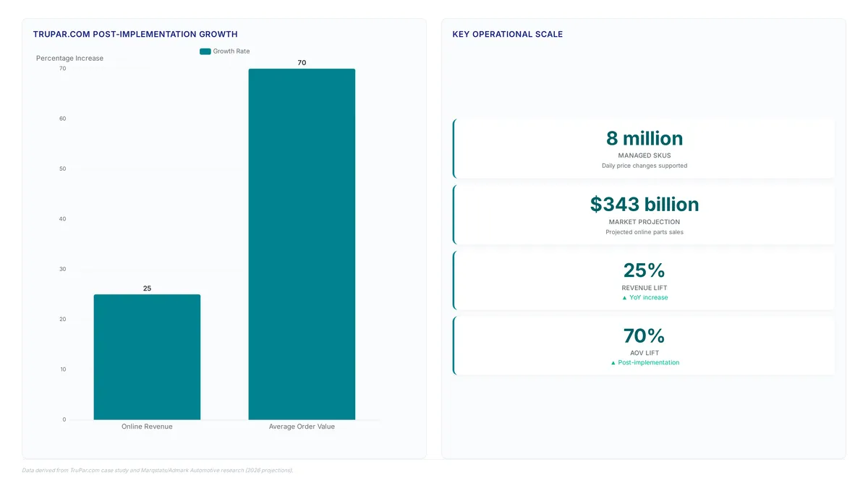868x488 pixels.
Task: Click the 25 data label above bar
Action: [147, 288]
